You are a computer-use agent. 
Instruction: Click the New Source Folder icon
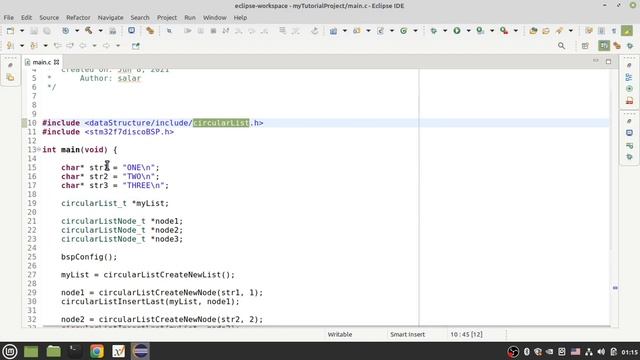pyautogui.click(x=357, y=31)
